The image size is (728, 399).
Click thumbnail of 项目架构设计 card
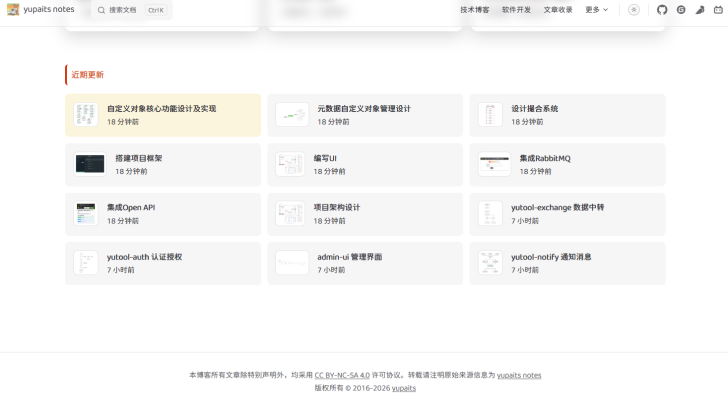[x=290, y=214]
